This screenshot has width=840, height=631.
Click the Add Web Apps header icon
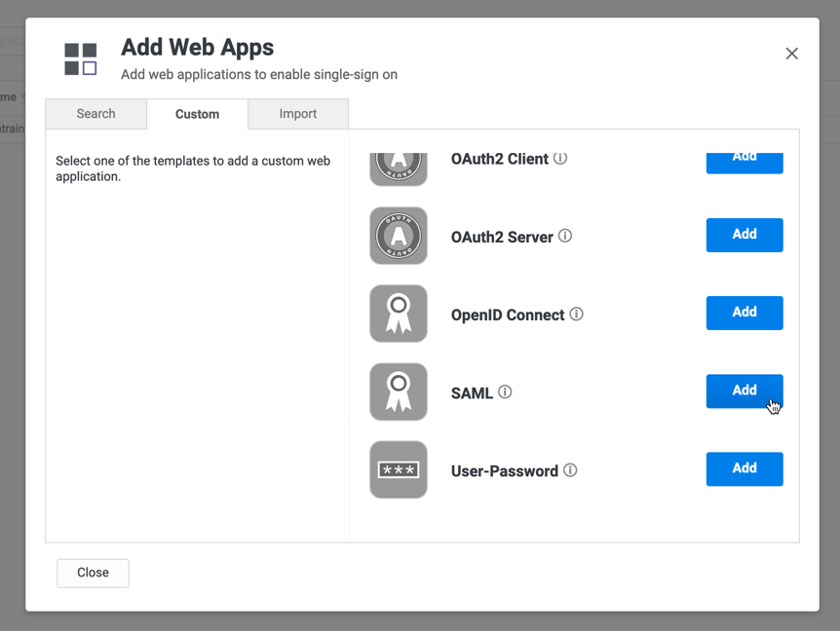click(x=81, y=58)
